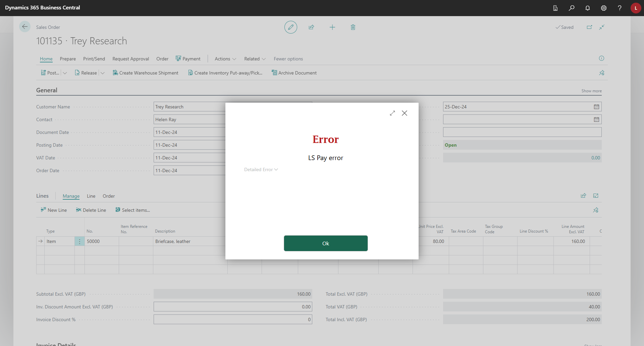Open the notifications bell icon
The image size is (644, 346).
tap(588, 8)
